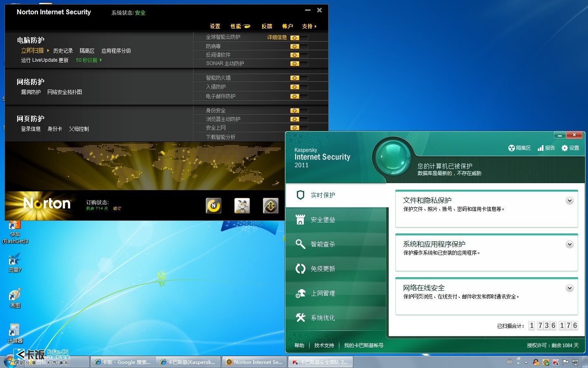Toggle 防病毒 switch in Norton

point(299,46)
